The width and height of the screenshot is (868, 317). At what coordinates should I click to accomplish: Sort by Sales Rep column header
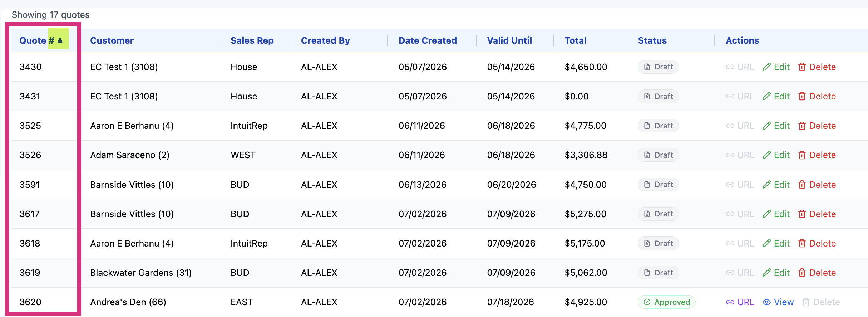pos(252,40)
